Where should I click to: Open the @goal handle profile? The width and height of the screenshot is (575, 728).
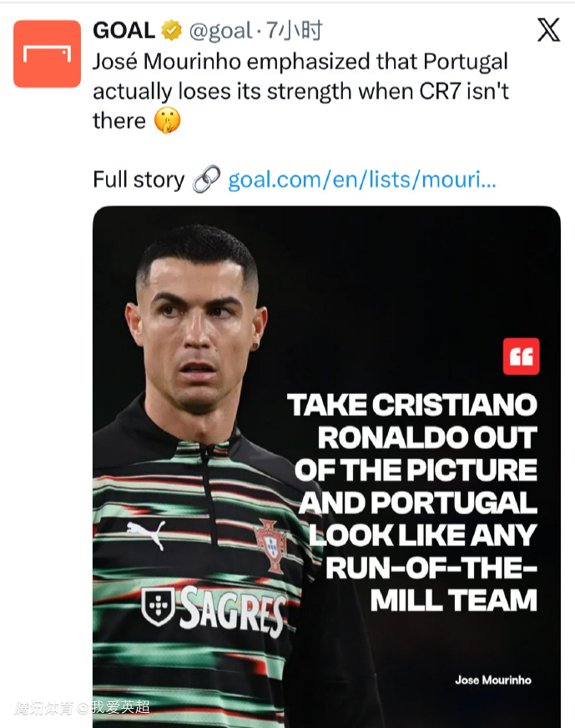220,32
